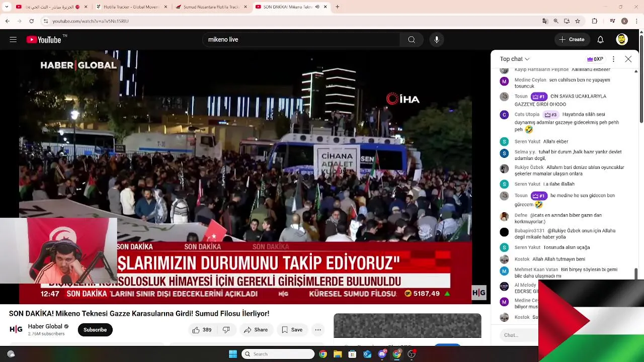This screenshot has width=644, height=362.
Task: Click Selma y.y. chat message
Action: point(568,155)
